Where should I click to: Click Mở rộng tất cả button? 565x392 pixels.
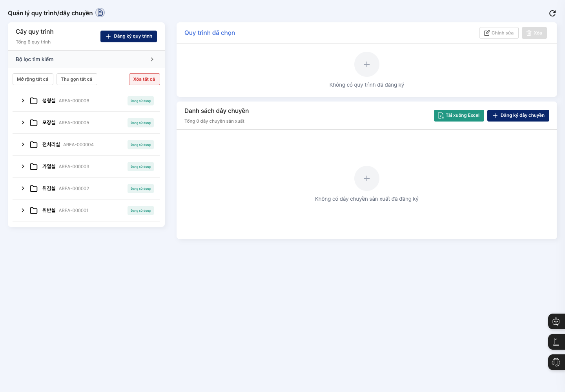click(x=33, y=79)
